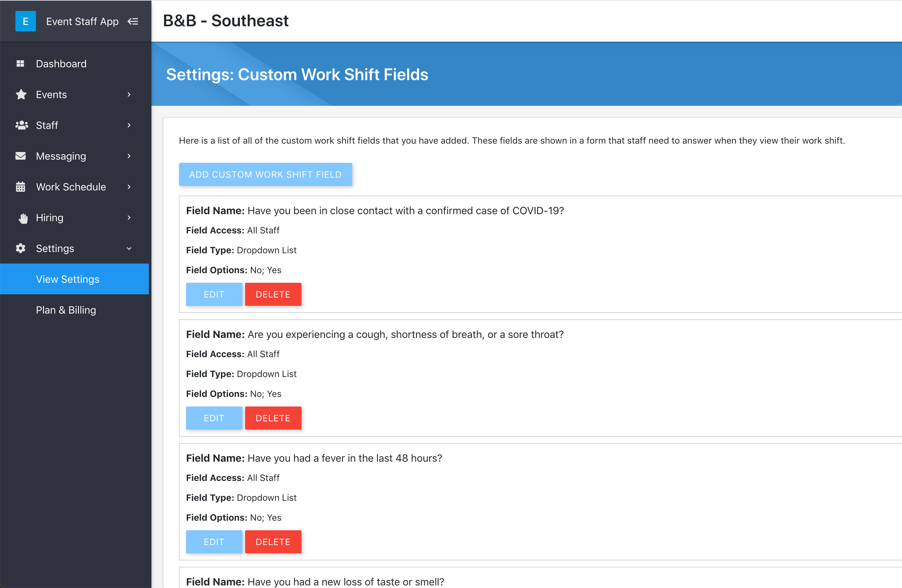
Task: Expand the Messaging submenu chevron
Action: point(129,156)
